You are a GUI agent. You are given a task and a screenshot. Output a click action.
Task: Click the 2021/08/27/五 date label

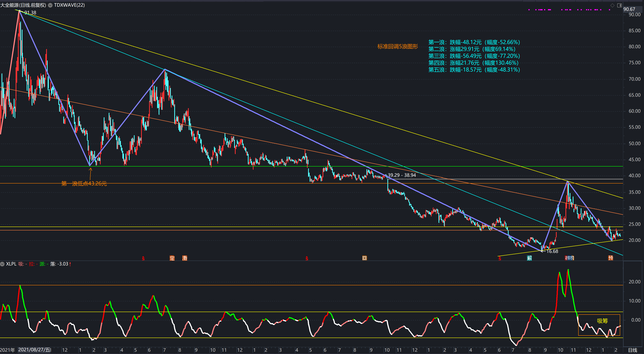point(35,350)
